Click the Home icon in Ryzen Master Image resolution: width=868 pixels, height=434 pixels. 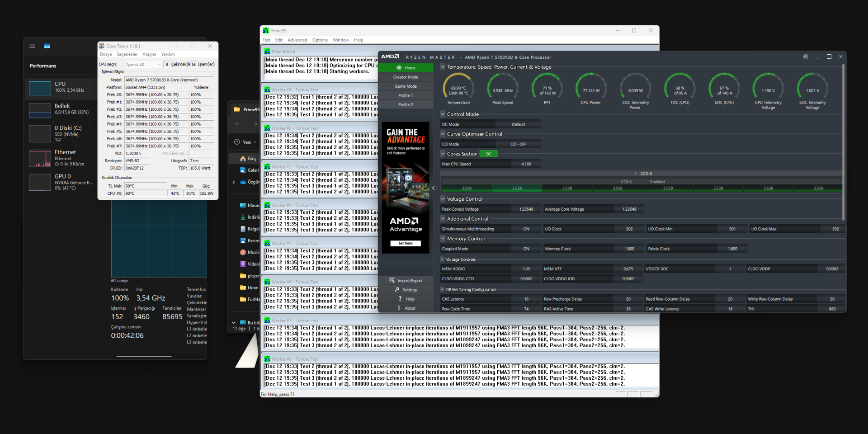coord(399,68)
